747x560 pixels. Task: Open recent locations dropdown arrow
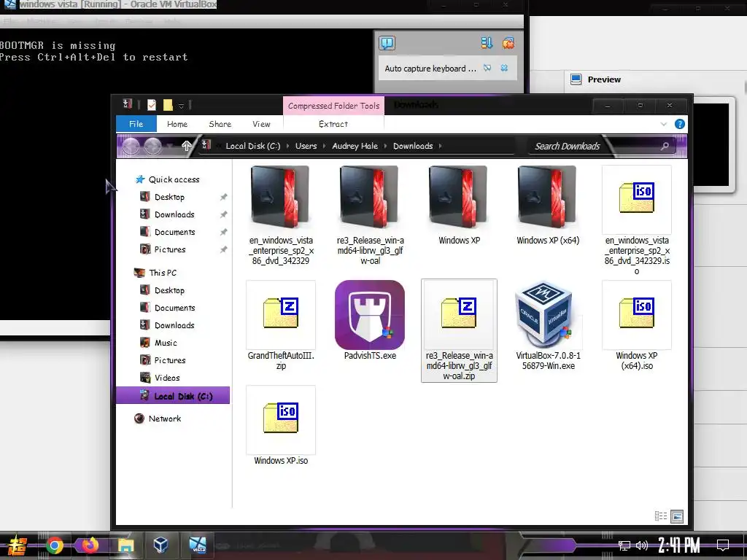click(x=170, y=147)
